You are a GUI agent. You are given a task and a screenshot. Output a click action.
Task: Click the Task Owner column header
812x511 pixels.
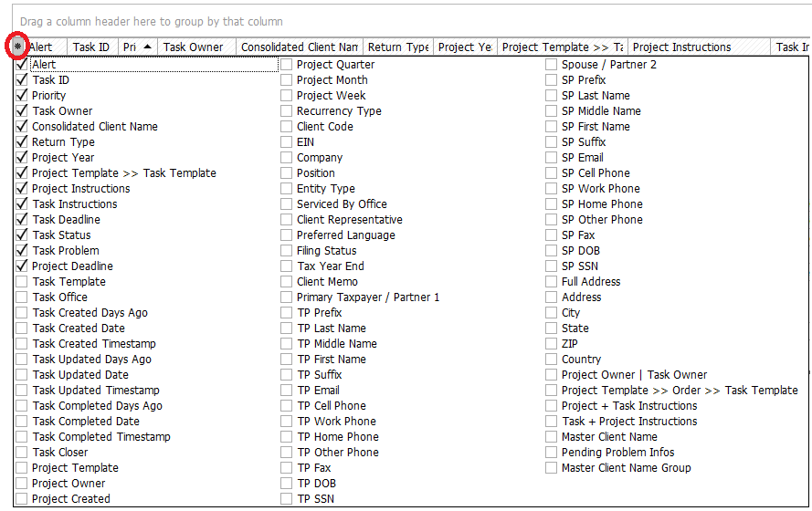tap(196, 47)
